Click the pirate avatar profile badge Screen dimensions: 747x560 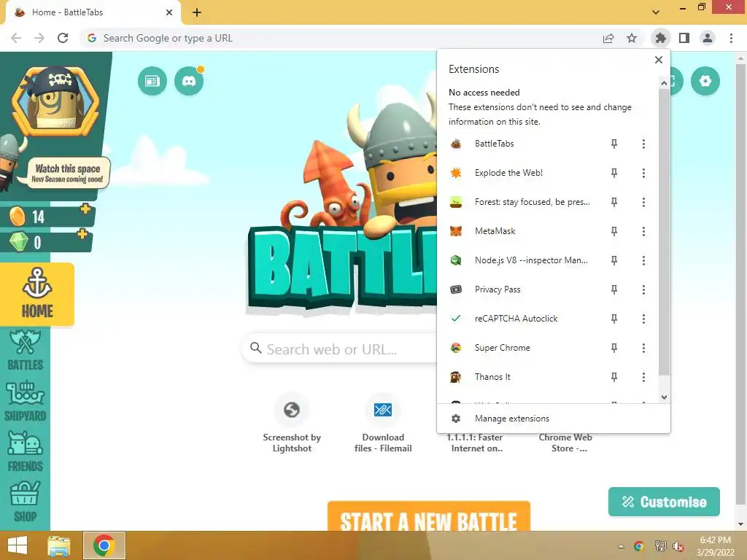55,101
